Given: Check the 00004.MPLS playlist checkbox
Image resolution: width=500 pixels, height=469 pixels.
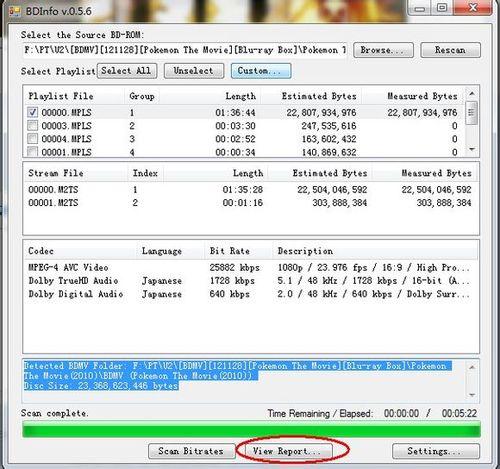Looking at the screenshot, I should point(32,138).
